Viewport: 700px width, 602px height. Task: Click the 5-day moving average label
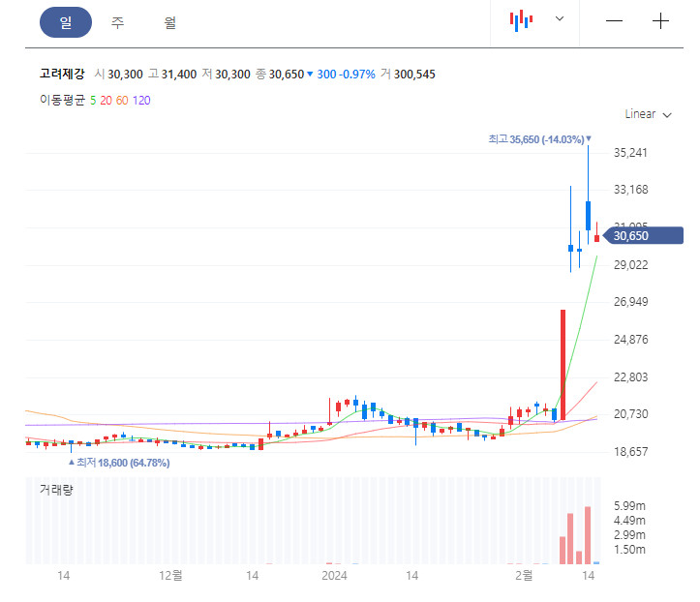(x=93, y=101)
